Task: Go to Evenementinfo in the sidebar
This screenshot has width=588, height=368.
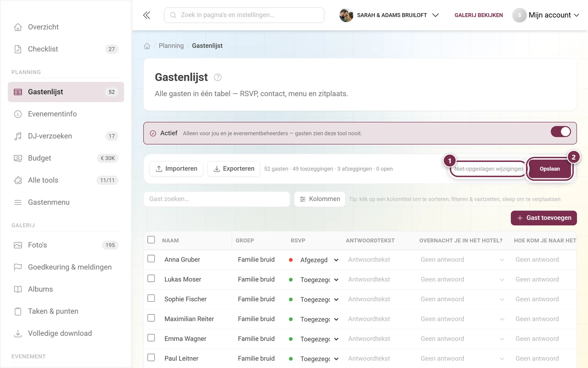Action: tap(66, 114)
